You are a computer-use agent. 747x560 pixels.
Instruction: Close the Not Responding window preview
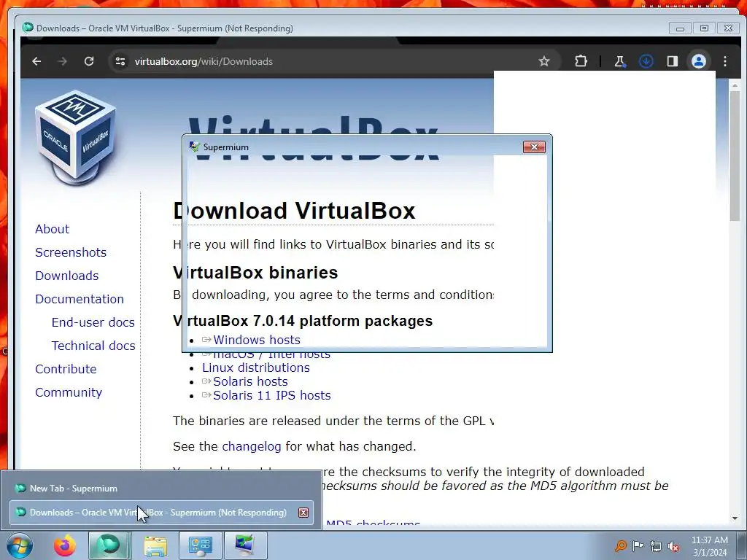click(303, 513)
